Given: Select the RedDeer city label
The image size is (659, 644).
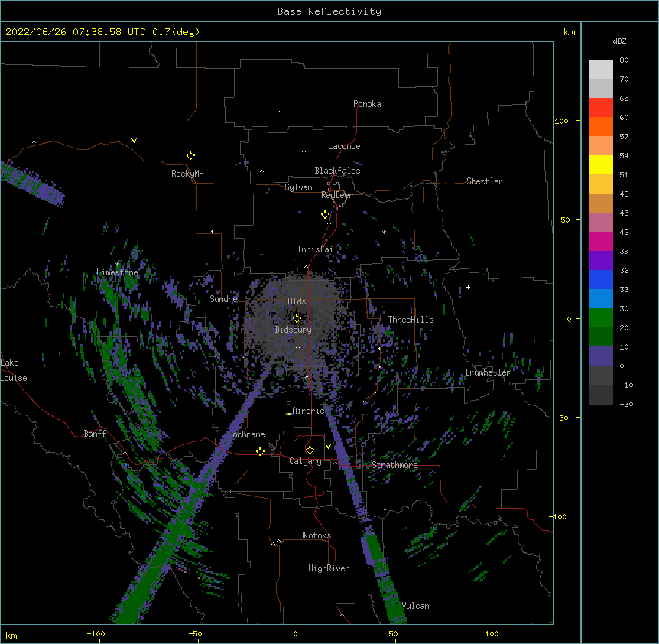Looking at the screenshot, I should [x=336, y=195].
